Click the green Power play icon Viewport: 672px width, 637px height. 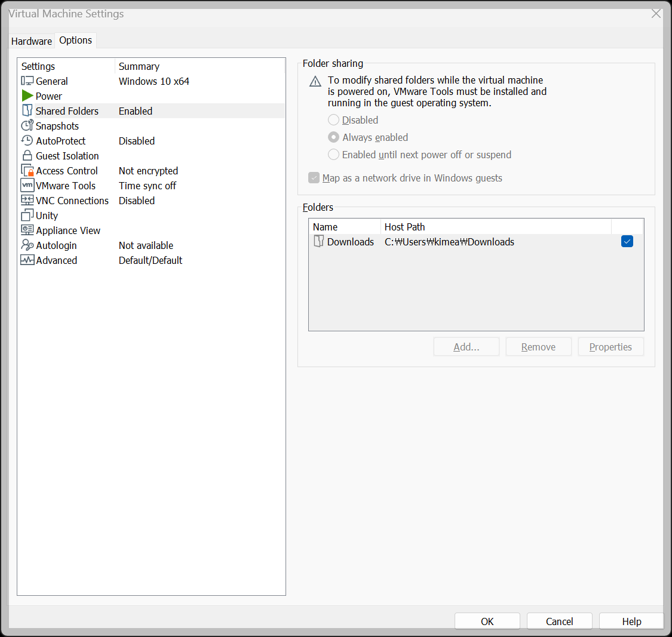click(x=27, y=96)
